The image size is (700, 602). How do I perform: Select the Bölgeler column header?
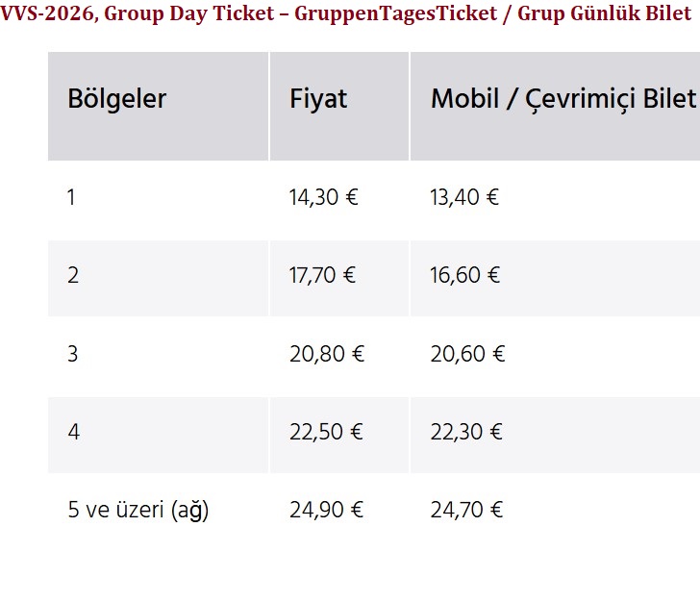pyautogui.click(x=117, y=99)
